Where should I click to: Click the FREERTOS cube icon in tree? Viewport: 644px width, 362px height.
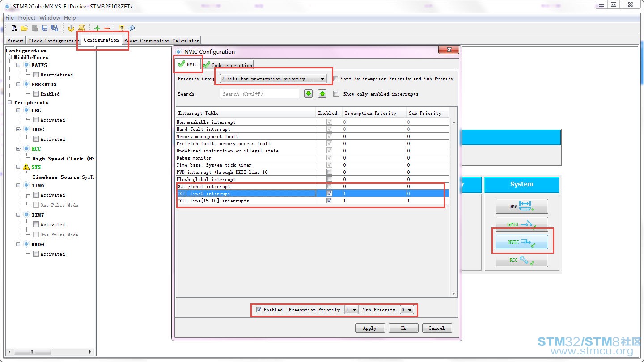(x=26, y=84)
